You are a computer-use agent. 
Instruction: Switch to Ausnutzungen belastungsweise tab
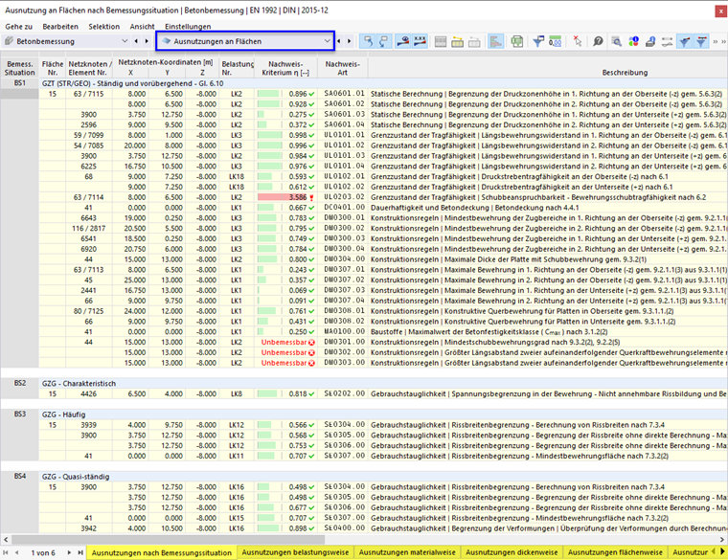point(295,552)
